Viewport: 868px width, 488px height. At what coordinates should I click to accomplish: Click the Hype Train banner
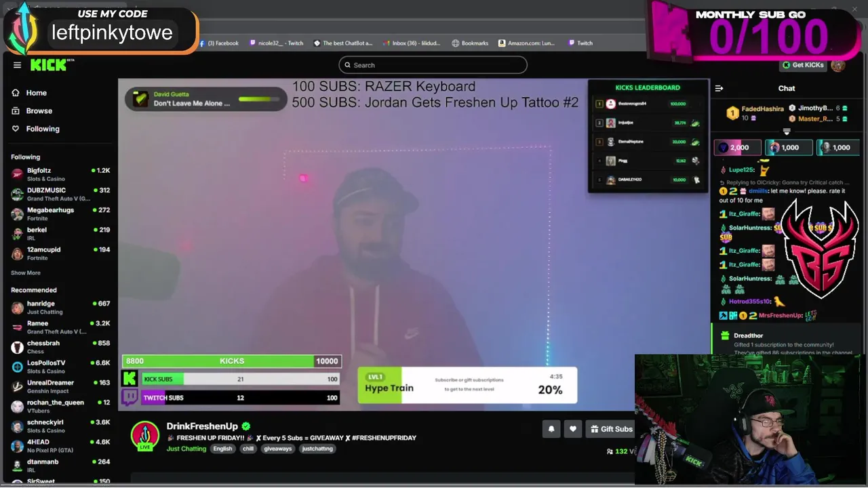tap(467, 386)
